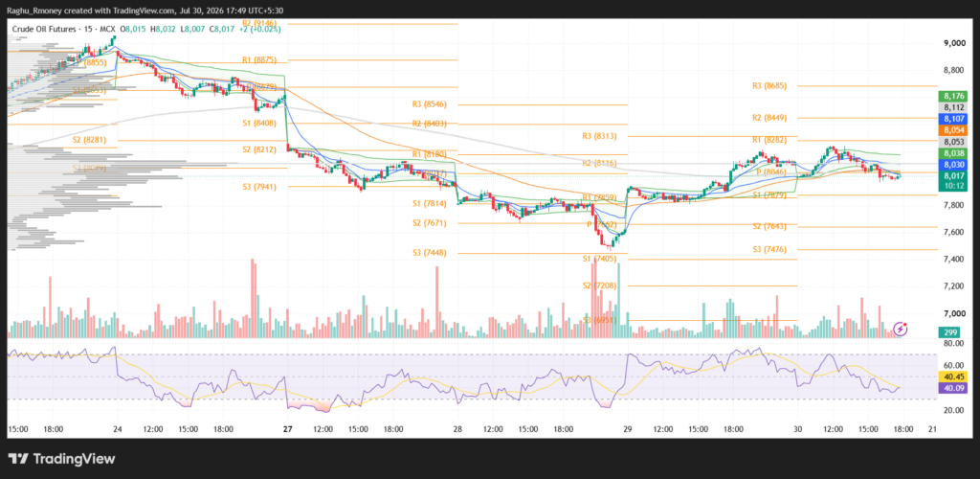This screenshot has height=479, width=980.
Task: Click the low value L8,007
Action: (x=191, y=29)
